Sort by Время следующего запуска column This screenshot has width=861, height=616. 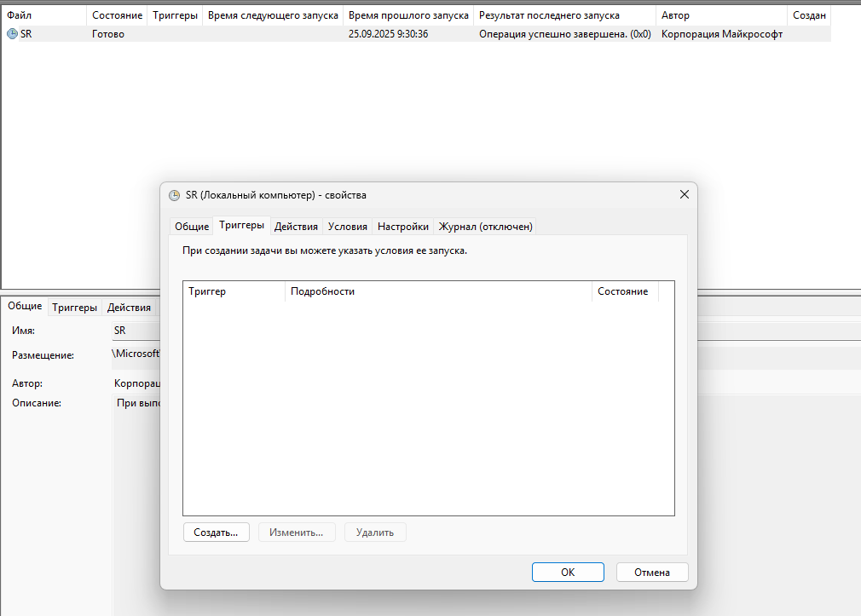coord(273,15)
